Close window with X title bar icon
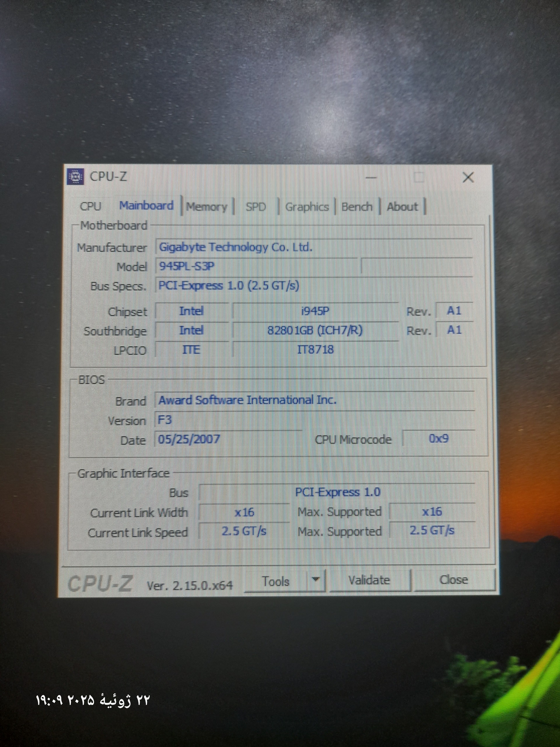 pos(468,177)
